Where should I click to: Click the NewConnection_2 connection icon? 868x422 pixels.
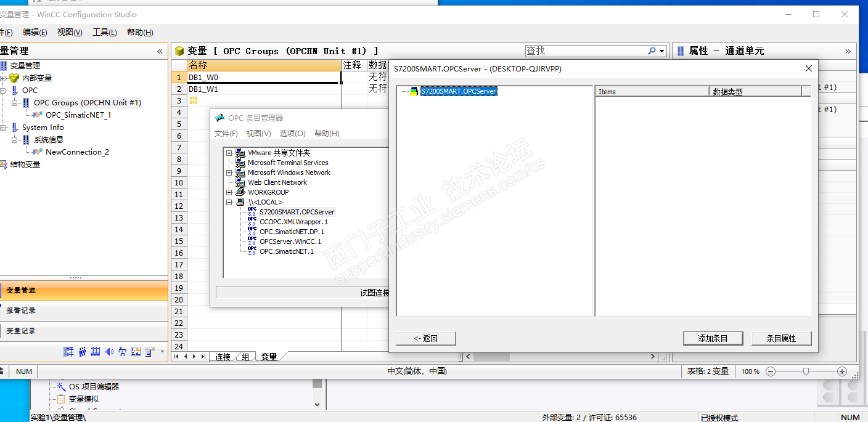pos(38,152)
